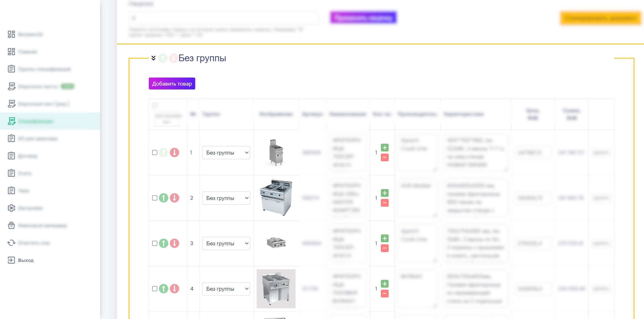This screenshot has width=644, height=319.
Task: Click the orange button at top right
Action: [601, 18]
